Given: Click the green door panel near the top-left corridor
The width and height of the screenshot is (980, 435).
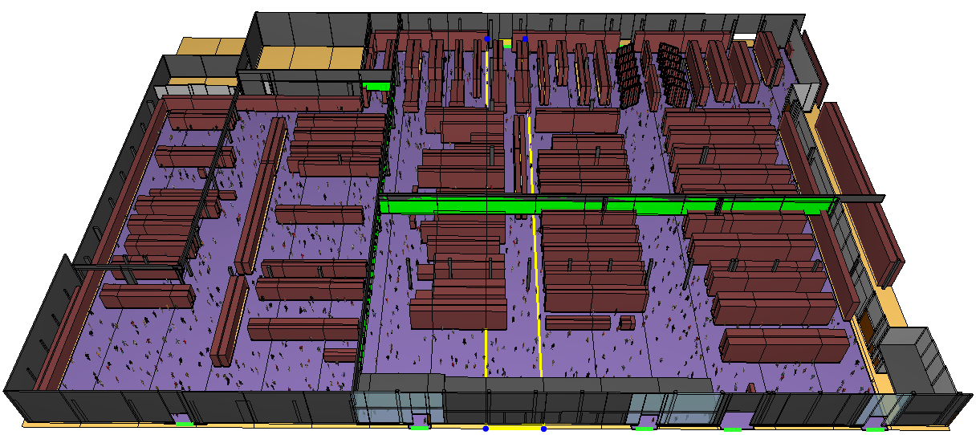Looking at the screenshot, I should [x=376, y=84].
